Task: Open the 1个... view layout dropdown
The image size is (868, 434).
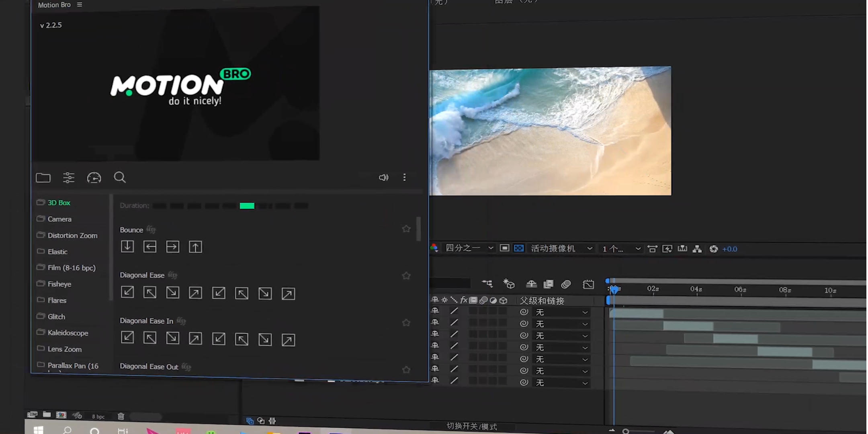Action: click(621, 249)
